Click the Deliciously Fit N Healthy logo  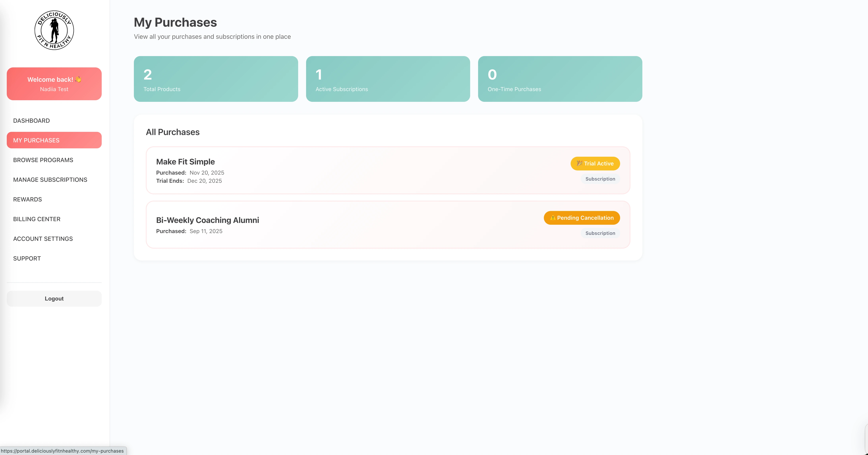(x=54, y=30)
